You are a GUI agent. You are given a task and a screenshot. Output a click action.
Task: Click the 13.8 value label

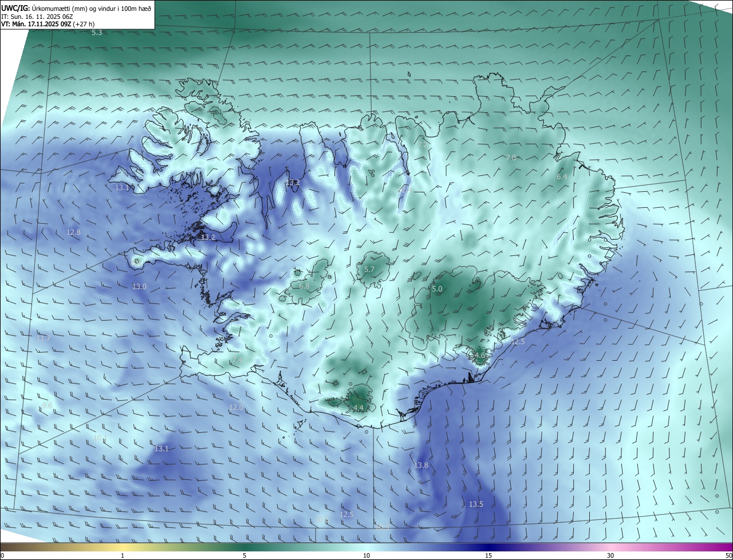pyautogui.click(x=421, y=465)
